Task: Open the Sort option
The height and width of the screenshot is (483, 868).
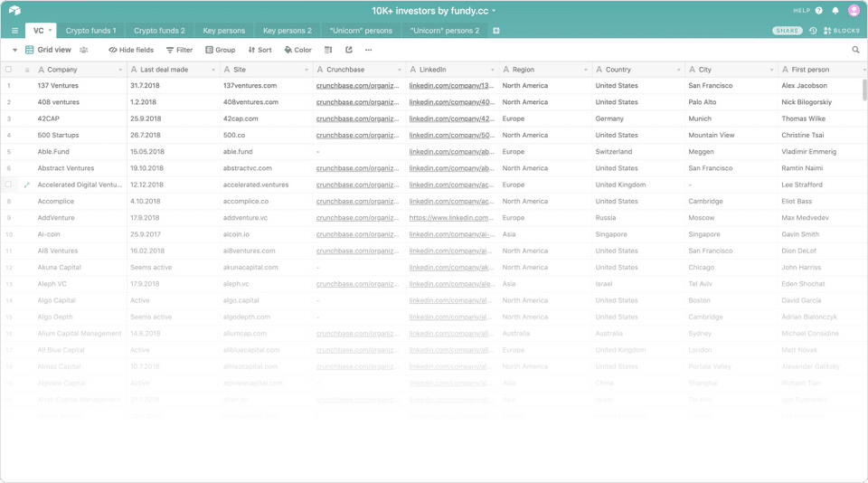Action: 259,50
